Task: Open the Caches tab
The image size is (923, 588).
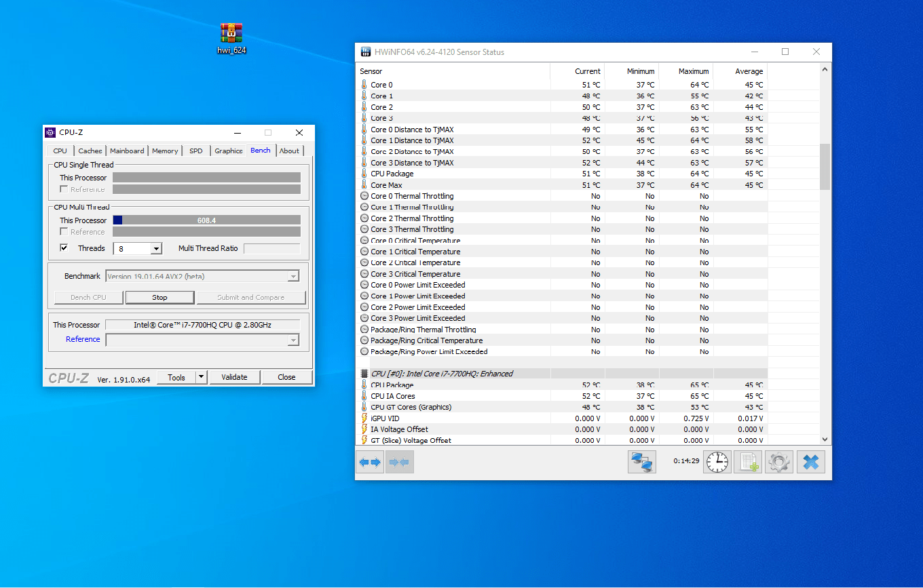Action: [90, 151]
